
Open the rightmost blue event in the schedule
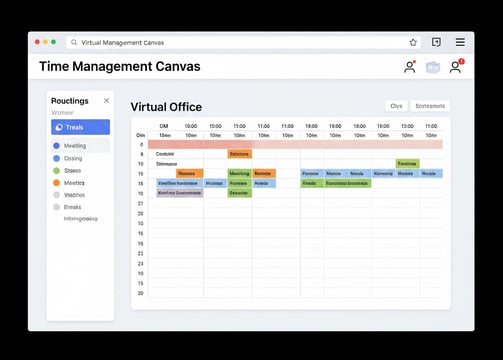tap(431, 173)
